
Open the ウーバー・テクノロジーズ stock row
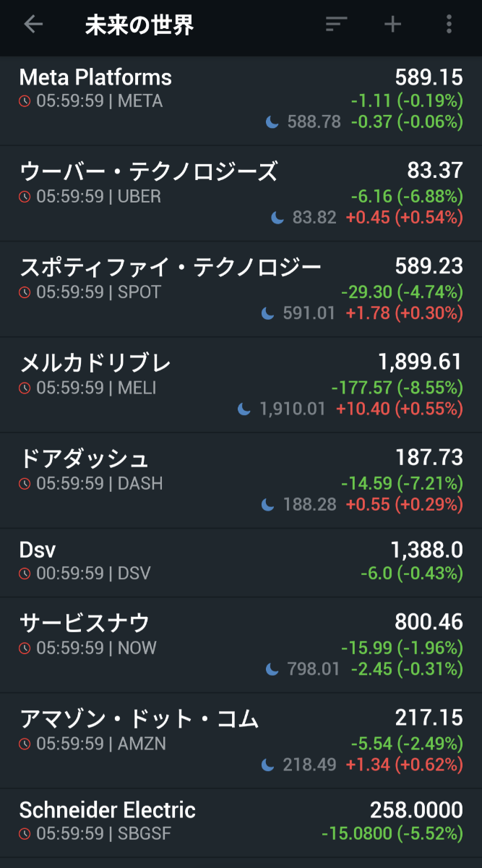pos(148,172)
